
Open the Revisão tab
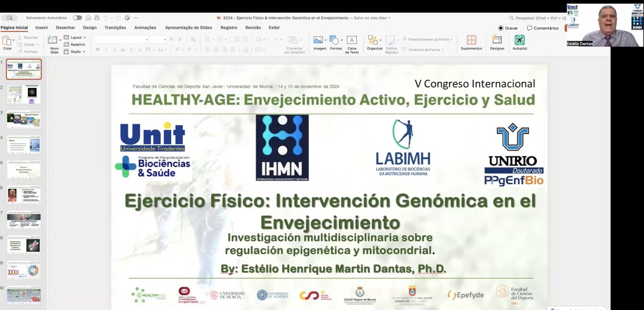tap(253, 27)
